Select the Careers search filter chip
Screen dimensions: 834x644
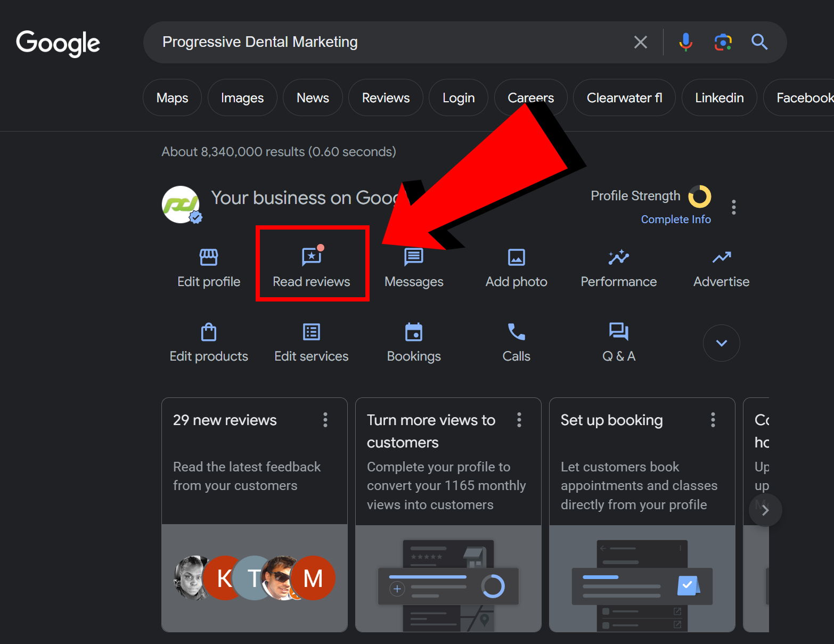tap(531, 97)
